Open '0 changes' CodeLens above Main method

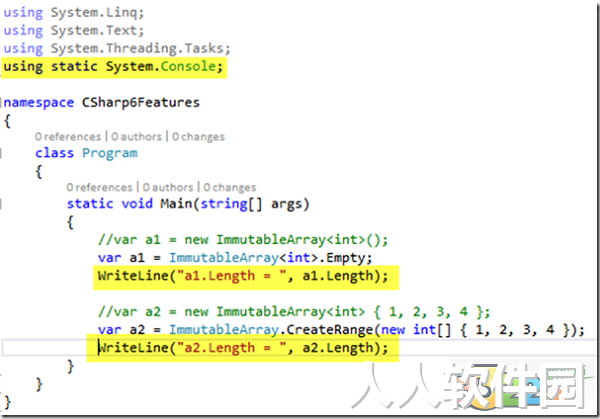coord(230,187)
